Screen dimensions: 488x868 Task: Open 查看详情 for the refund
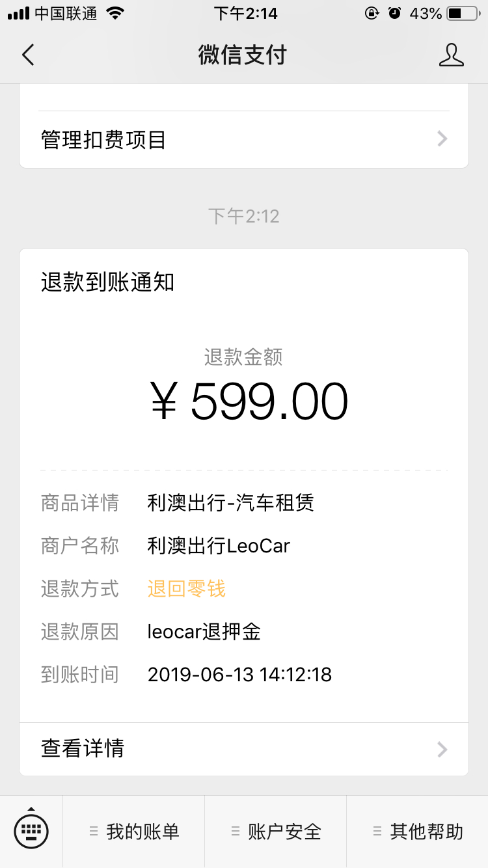point(83,748)
